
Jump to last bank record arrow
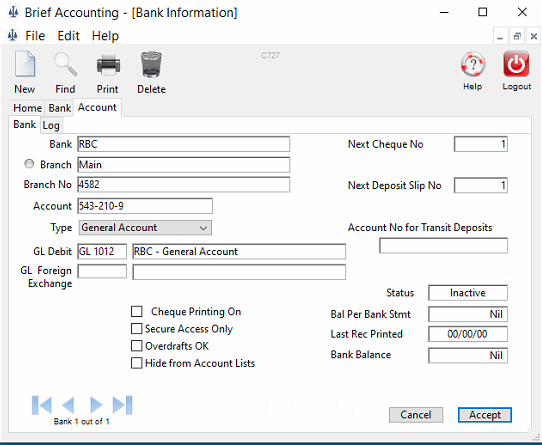tap(122, 405)
